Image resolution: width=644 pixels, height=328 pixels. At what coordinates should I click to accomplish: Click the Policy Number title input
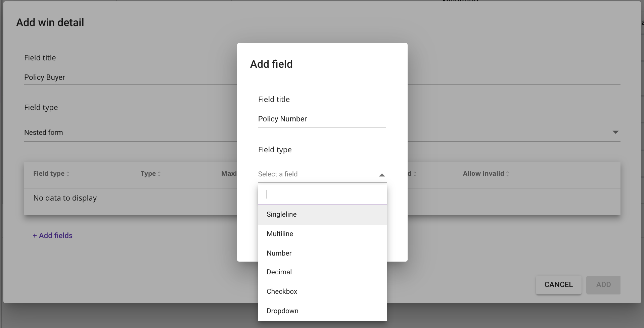tap(321, 119)
